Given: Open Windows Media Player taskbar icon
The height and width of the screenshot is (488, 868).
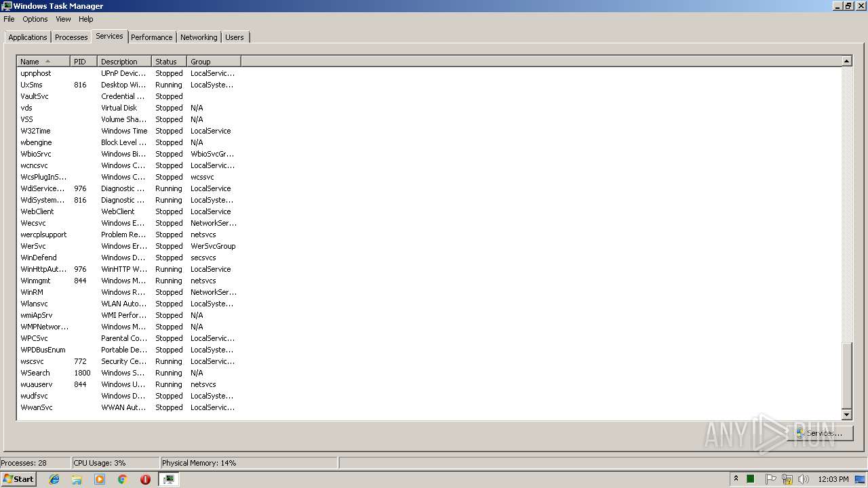Looking at the screenshot, I should (x=100, y=479).
